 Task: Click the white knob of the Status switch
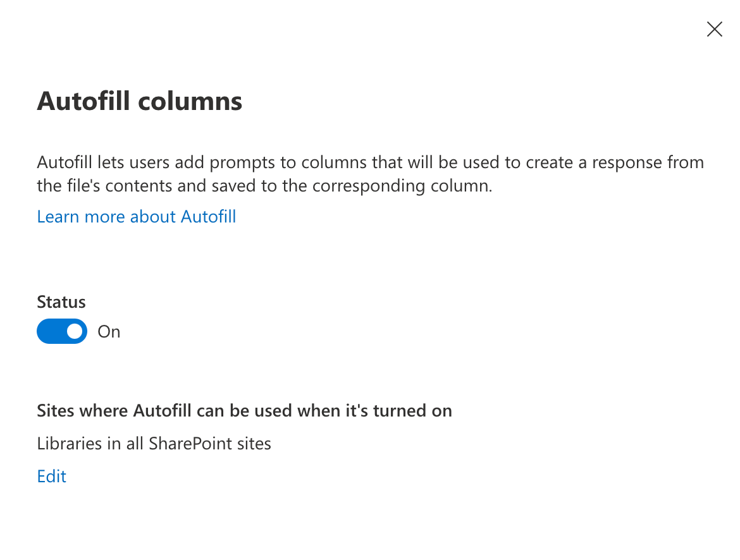pyautogui.click(x=75, y=331)
